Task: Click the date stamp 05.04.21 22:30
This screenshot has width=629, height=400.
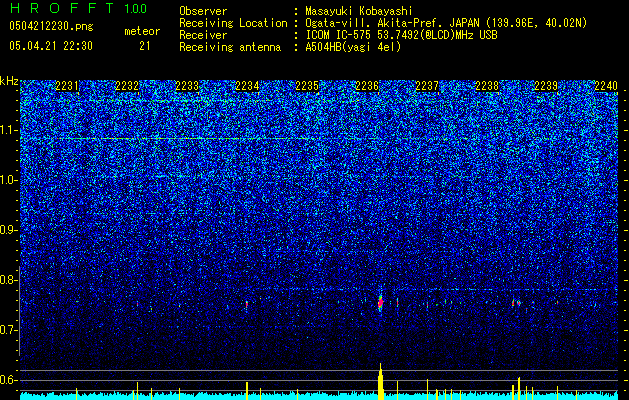Action: (x=51, y=46)
